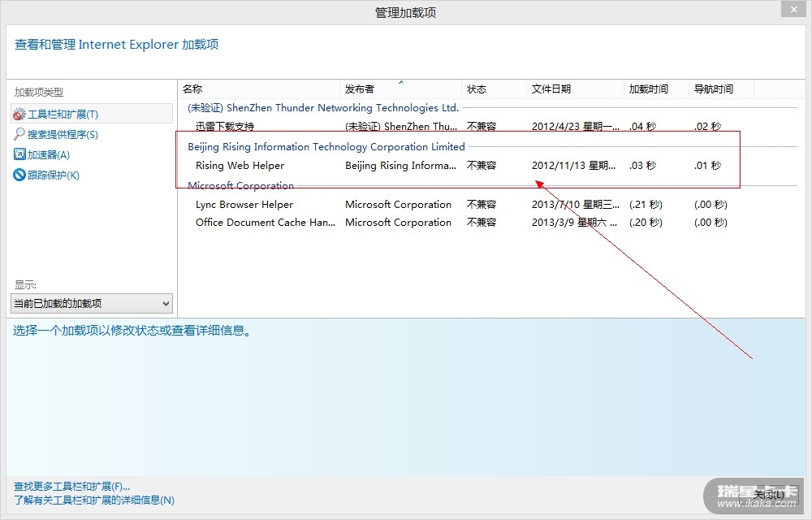Click the 2013/3/9 date of Office Document Cache

[x=574, y=222]
